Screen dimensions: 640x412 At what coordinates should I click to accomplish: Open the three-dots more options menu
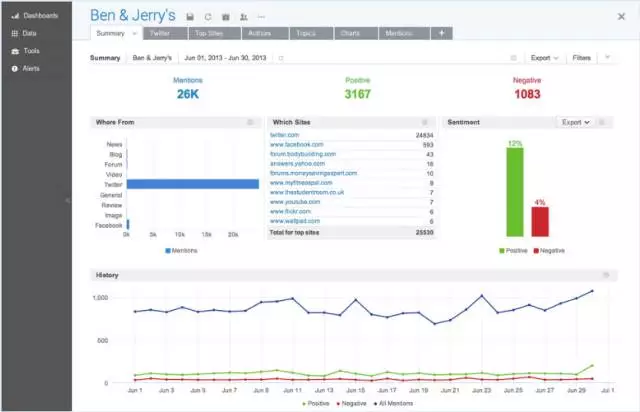click(x=261, y=17)
